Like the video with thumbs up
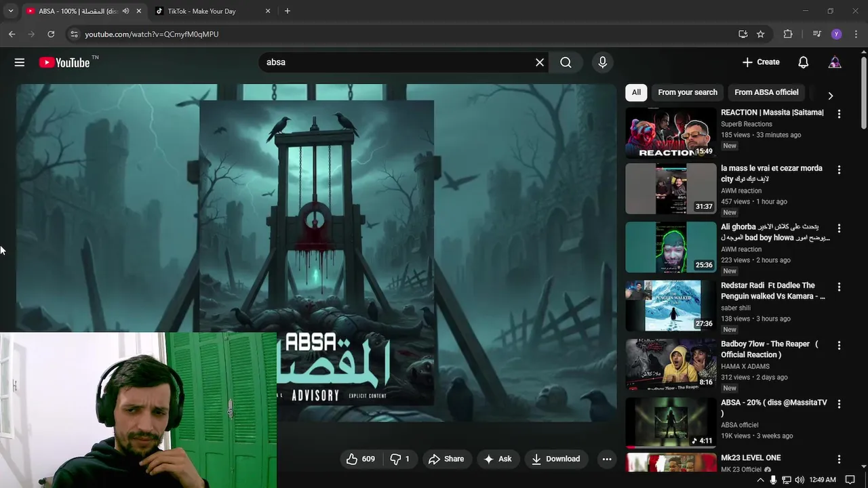The width and height of the screenshot is (868, 488). click(x=361, y=459)
